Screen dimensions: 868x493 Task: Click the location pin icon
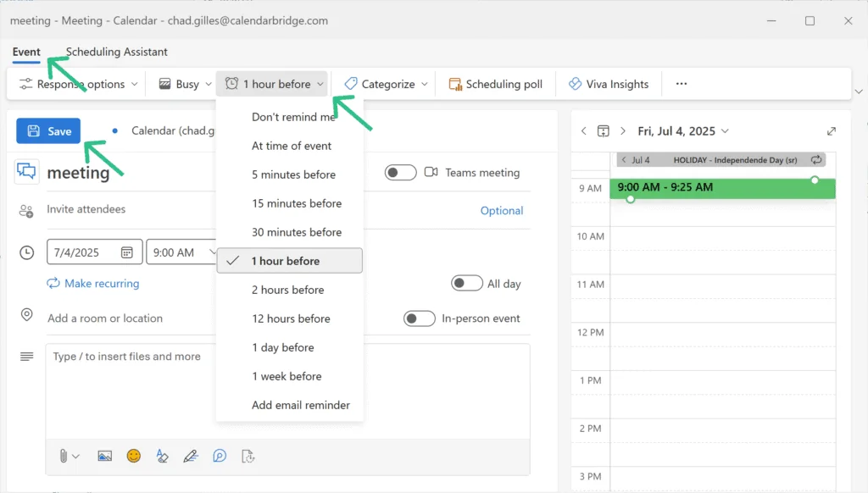[x=26, y=315]
